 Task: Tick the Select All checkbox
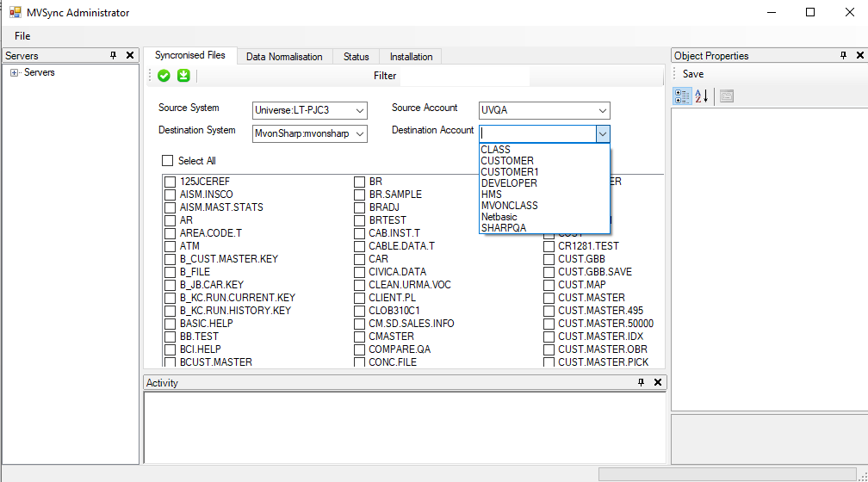click(167, 160)
